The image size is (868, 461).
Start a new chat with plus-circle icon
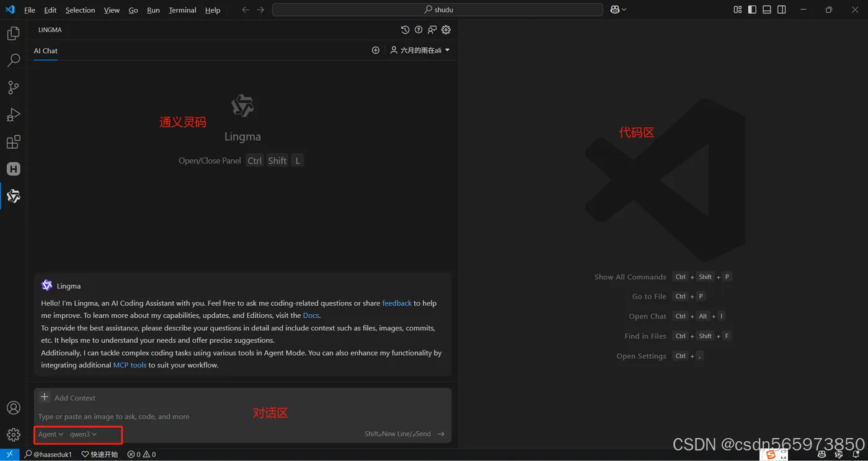click(375, 50)
